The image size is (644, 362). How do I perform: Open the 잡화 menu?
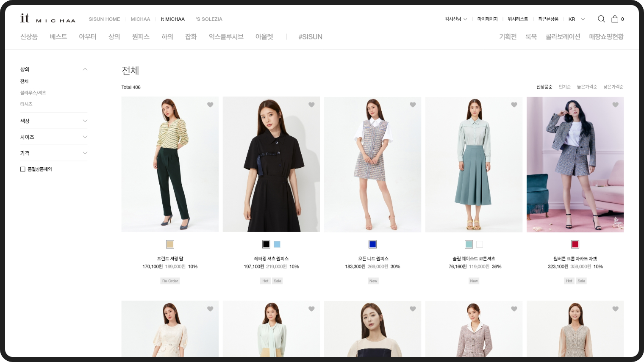(191, 37)
